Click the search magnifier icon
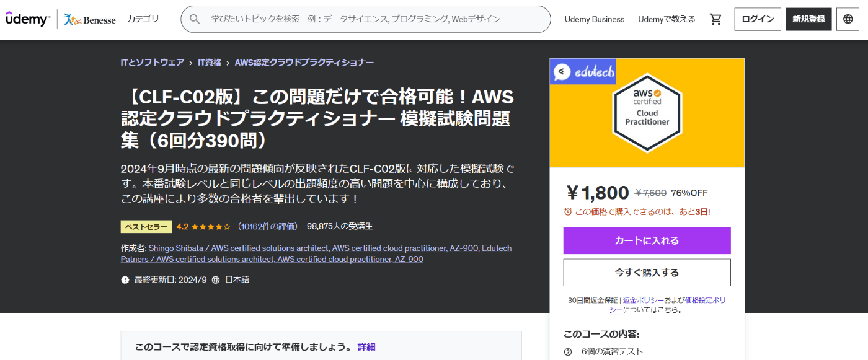Viewport: 868px width, 360px height. [x=195, y=19]
